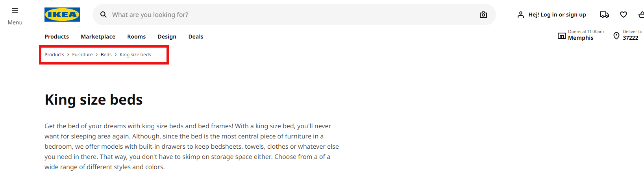Click Products in the breadcrumb trail
This screenshot has width=644, height=190.
(54, 55)
